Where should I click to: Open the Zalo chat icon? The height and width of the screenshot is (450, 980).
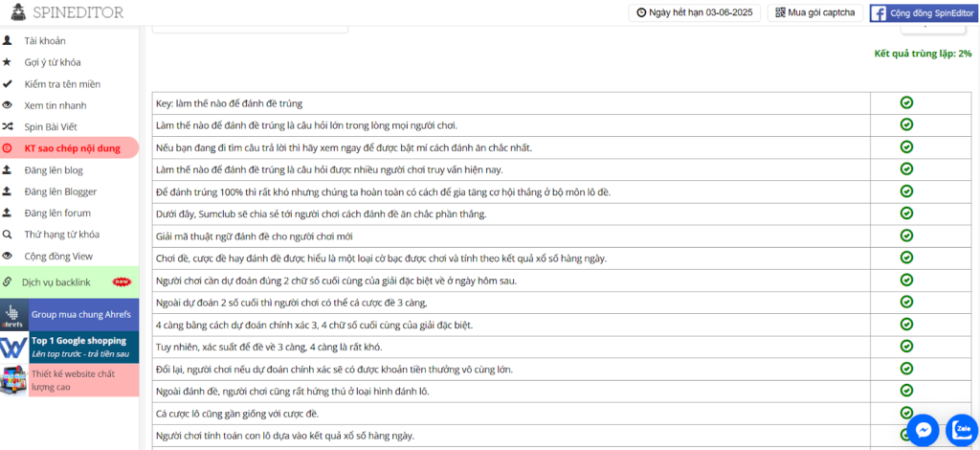tap(962, 431)
